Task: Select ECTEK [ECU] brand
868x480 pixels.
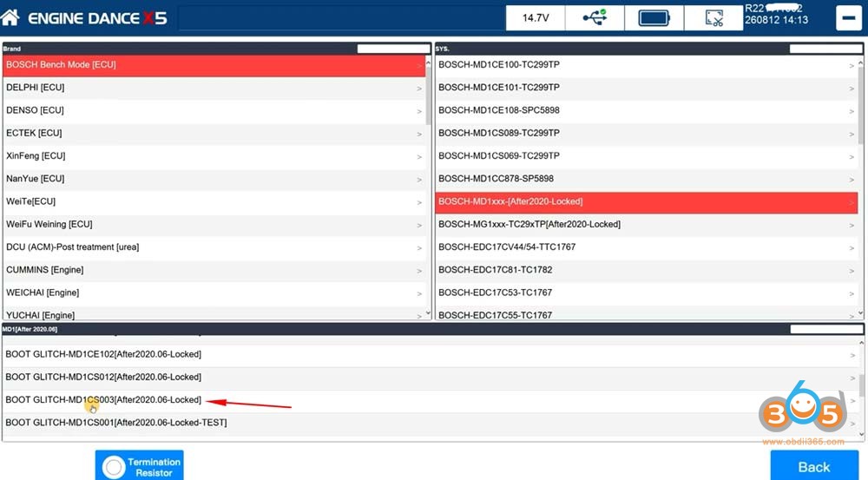Action: (214, 134)
